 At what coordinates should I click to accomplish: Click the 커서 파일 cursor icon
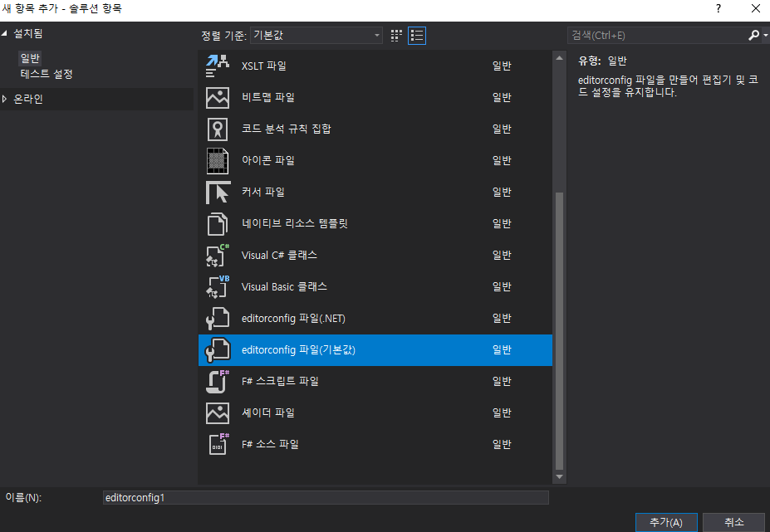[x=218, y=192]
